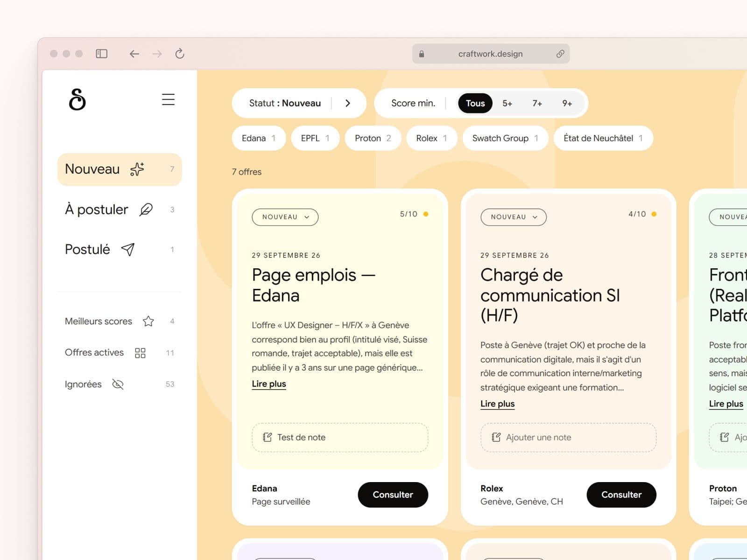Click the 4/10 score on Rolex card
Screen dimensions: 747x560
(x=637, y=214)
